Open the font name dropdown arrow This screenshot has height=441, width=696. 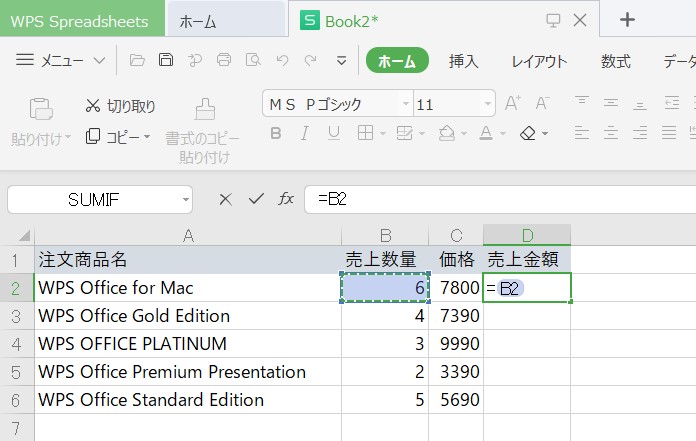[405, 104]
